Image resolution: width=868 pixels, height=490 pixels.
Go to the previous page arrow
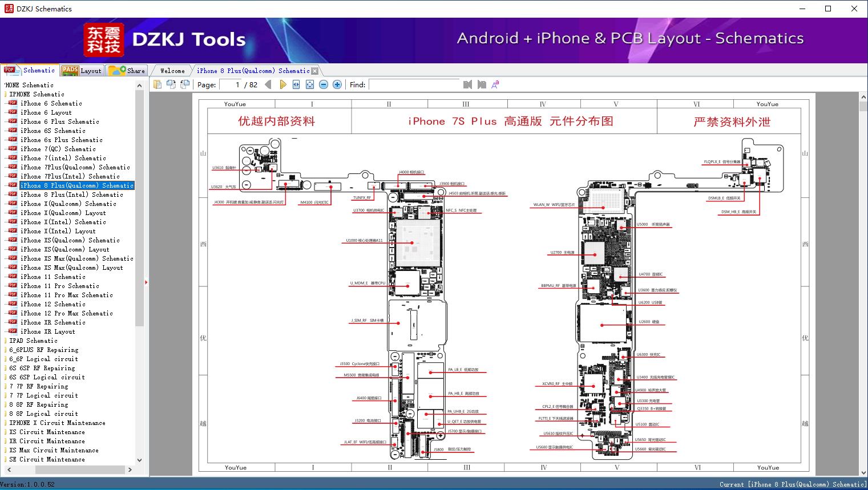coord(268,84)
